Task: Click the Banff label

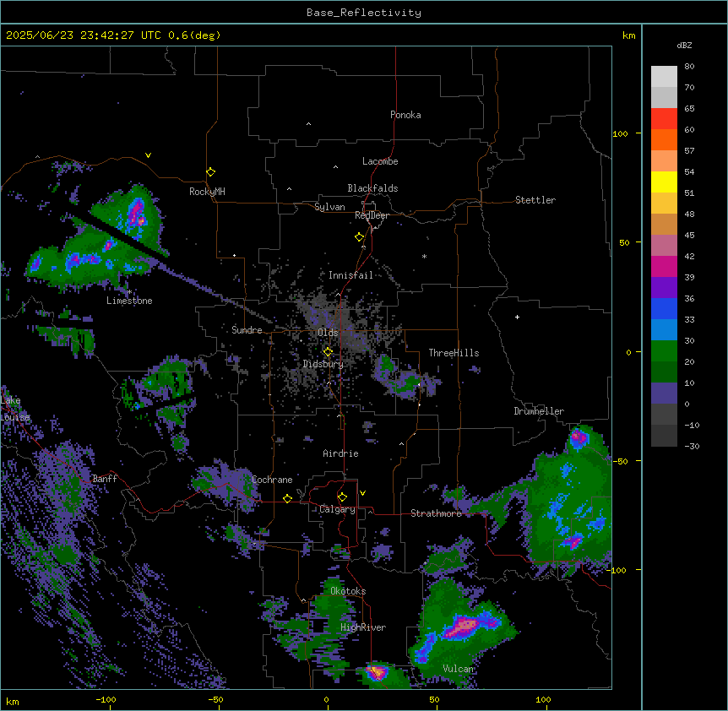Action: click(x=105, y=479)
